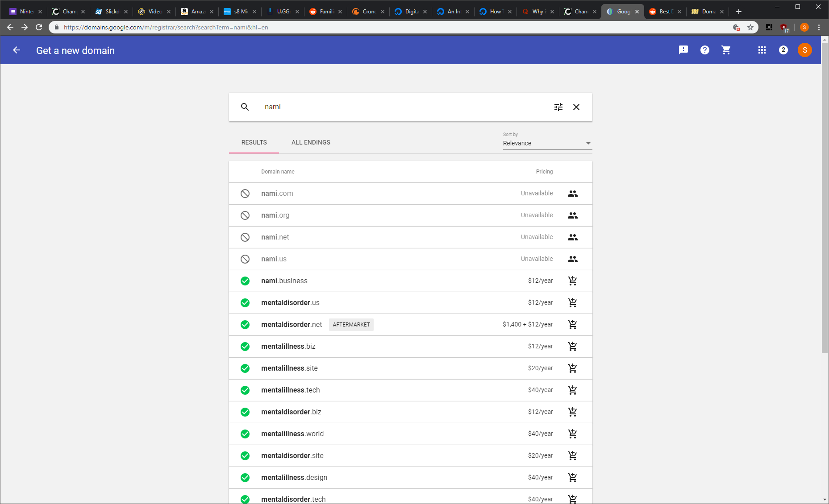Add mentaldisorder.net aftermarket domain to cart
This screenshot has width=829, height=504.
point(572,325)
